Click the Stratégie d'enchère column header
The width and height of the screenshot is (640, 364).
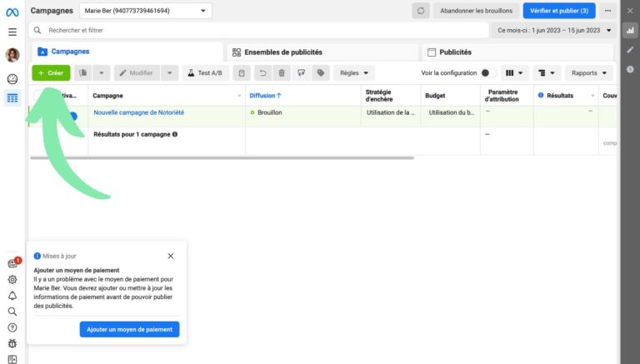(x=391, y=96)
